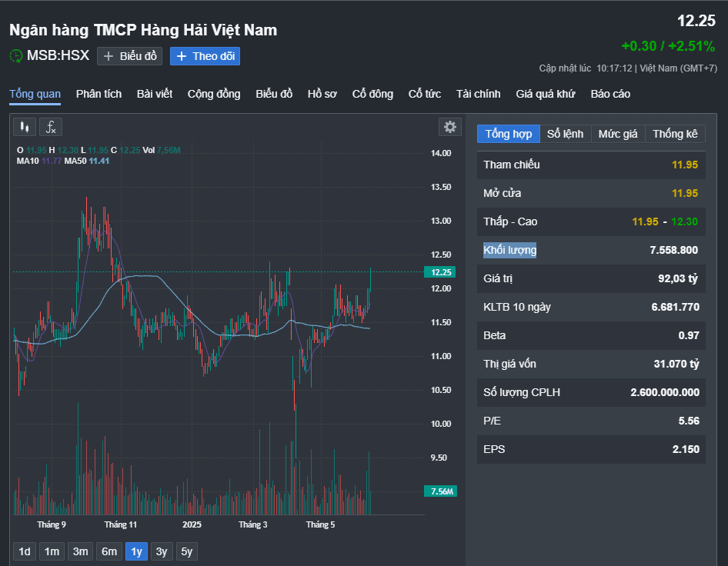This screenshot has width=728, height=566.
Task: Click the KLTB 10 ngày value 6.681.770
Action: click(676, 307)
